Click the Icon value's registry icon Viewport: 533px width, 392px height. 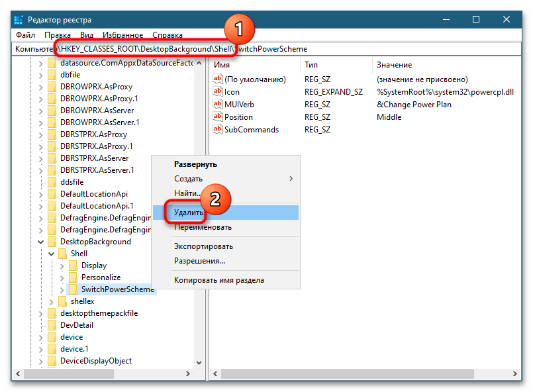pyautogui.click(x=218, y=91)
